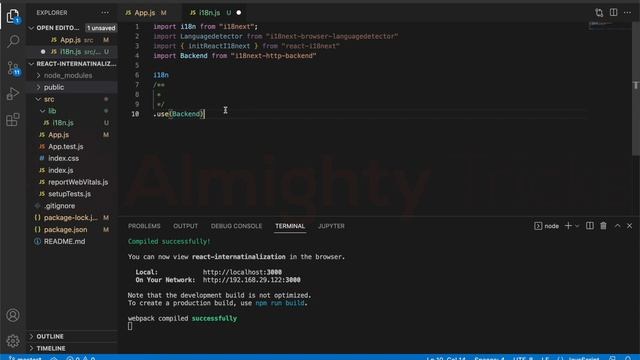
Task: Place cursor on line 10 .use(Backend)
Action: [179, 114]
